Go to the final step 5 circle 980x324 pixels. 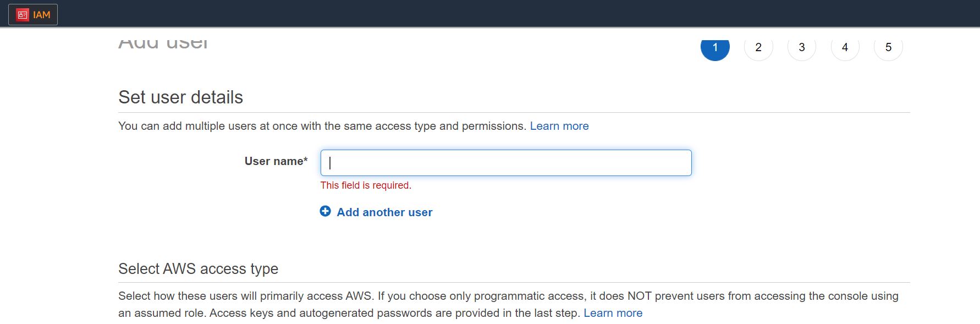[x=889, y=48]
